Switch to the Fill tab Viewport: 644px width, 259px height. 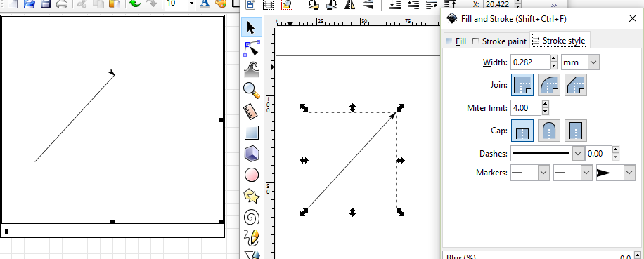[456, 41]
